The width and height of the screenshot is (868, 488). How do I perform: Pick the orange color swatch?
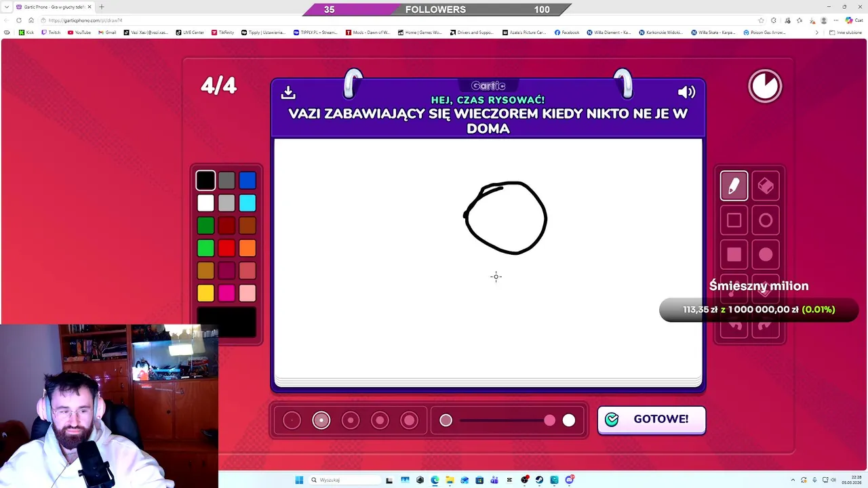(248, 248)
